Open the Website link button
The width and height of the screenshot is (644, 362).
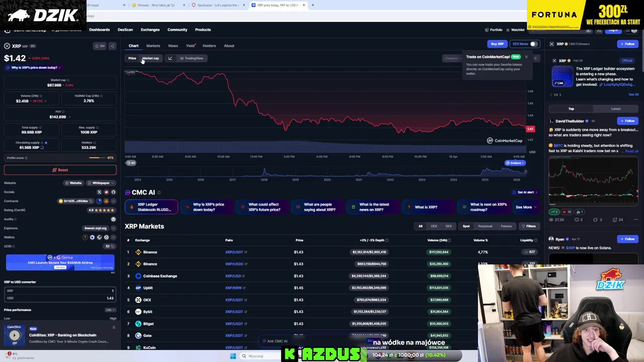pos(73,183)
